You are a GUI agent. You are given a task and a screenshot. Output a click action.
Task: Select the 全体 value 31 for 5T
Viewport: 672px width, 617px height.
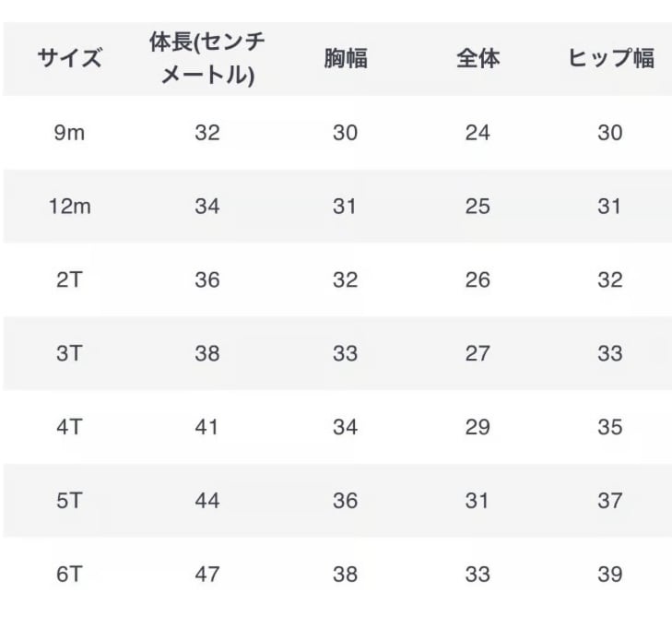477,502
